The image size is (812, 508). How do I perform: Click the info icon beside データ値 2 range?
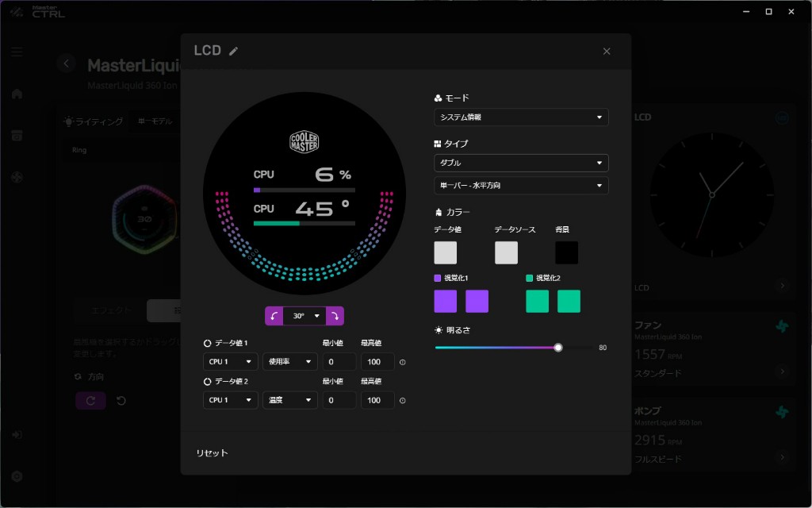(x=402, y=401)
